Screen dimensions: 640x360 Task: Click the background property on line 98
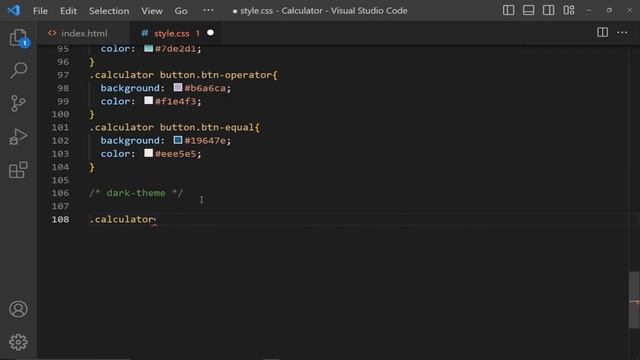131,88
